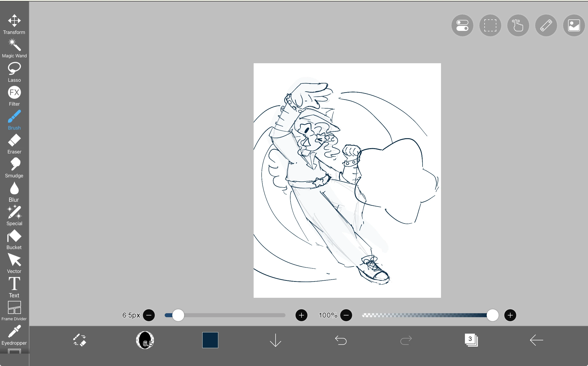Open the layers panel showing 3 layers
The image size is (588, 366).
click(471, 340)
